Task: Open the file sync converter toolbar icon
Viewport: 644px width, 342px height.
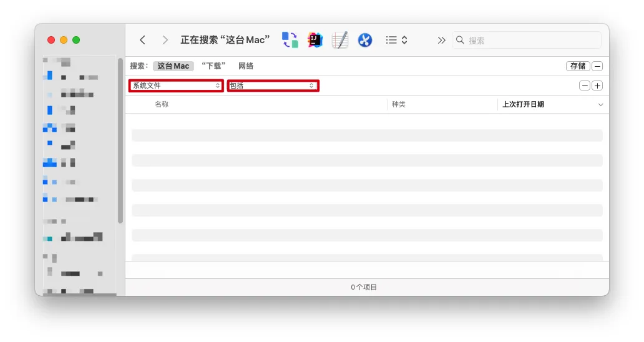Action: [x=290, y=40]
